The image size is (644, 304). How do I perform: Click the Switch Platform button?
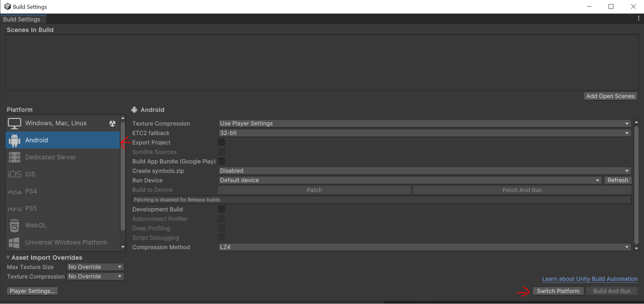click(558, 291)
